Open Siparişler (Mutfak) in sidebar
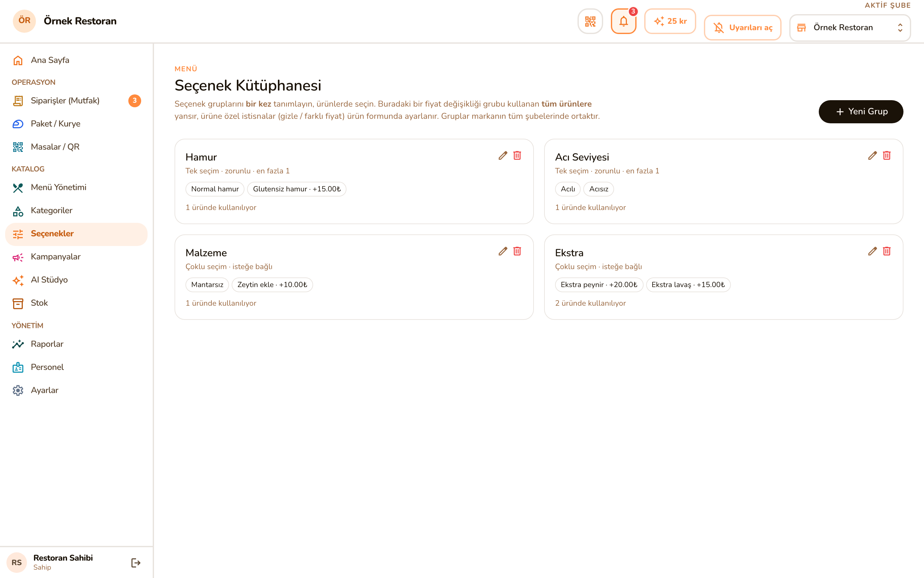924x578 pixels. coord(76,101)
